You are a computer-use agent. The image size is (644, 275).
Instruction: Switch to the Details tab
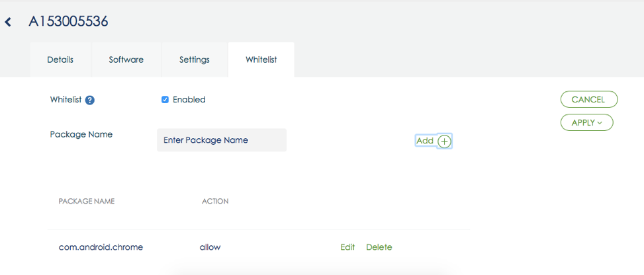click(60, 60)
